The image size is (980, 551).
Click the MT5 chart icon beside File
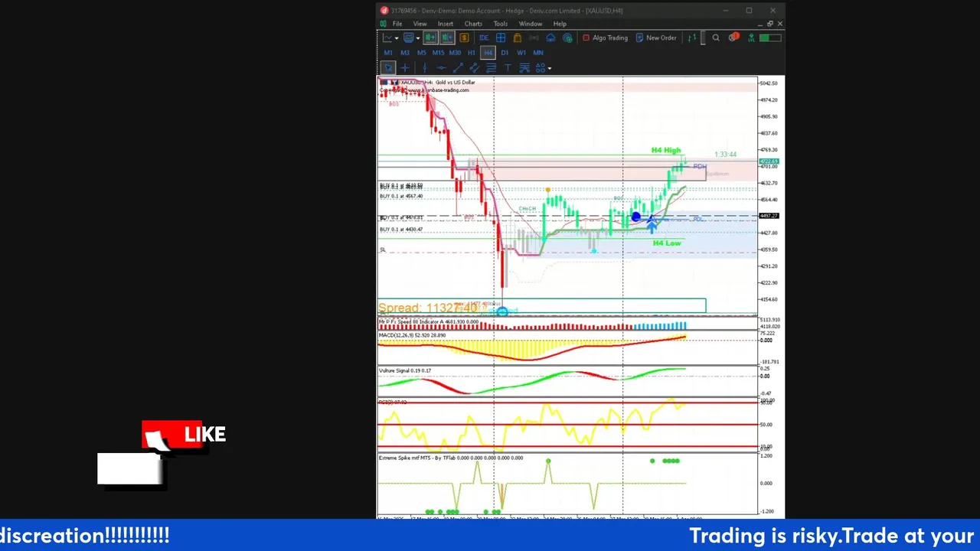(x=384, y=24)
